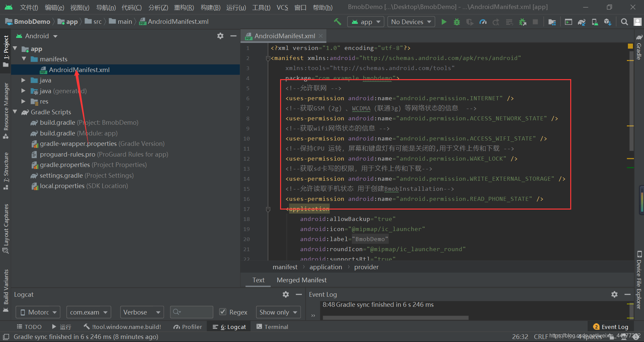Select the Text tab below editor

258,280
